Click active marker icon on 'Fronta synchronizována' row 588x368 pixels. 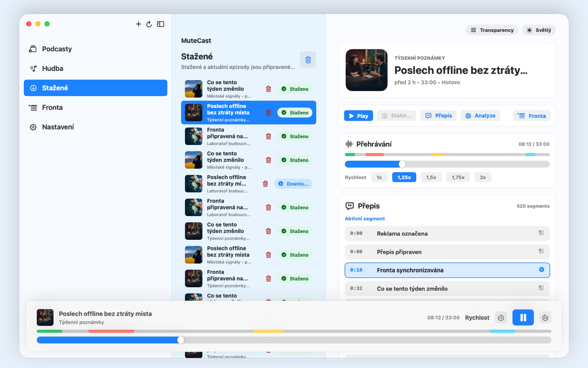pos(542,269)
